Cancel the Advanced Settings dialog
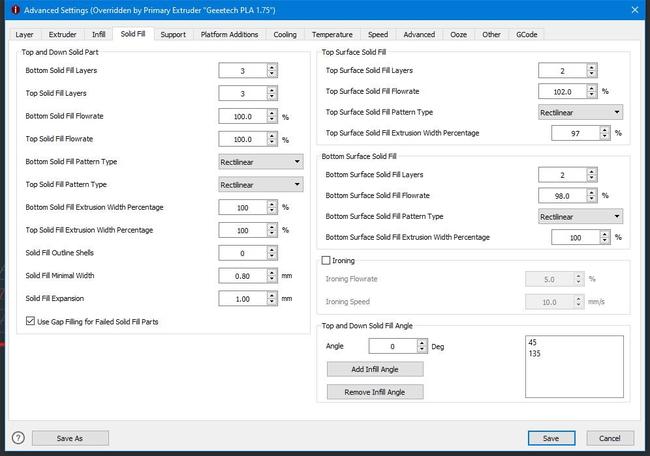Image resolution: width=650 pixels, height=456 pixels. click(x=610, y=438)
